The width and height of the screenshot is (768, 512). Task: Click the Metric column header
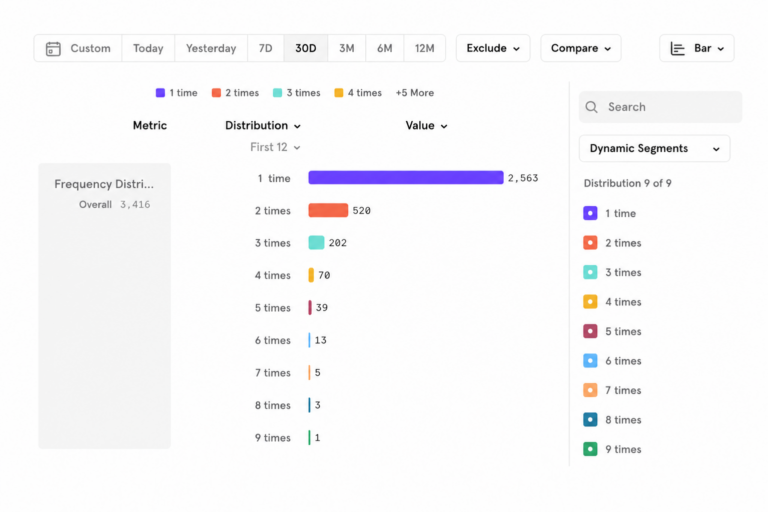point(150,125)
